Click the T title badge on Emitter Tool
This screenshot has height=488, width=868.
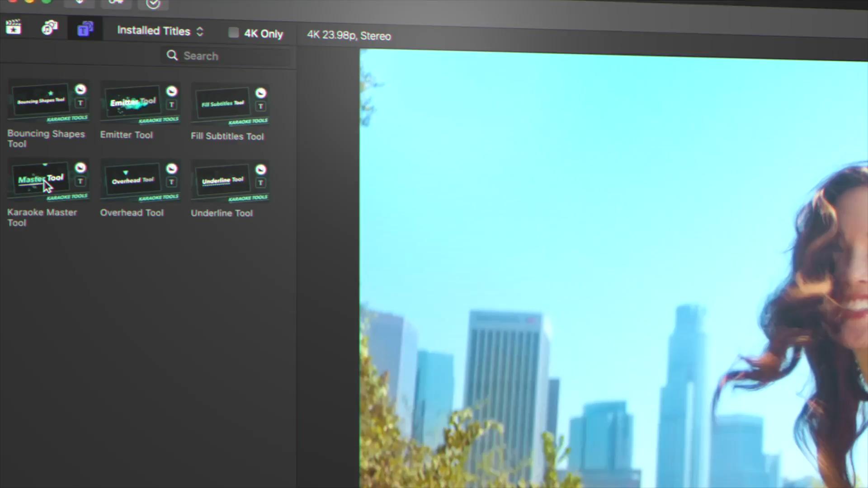pos(171,105)
